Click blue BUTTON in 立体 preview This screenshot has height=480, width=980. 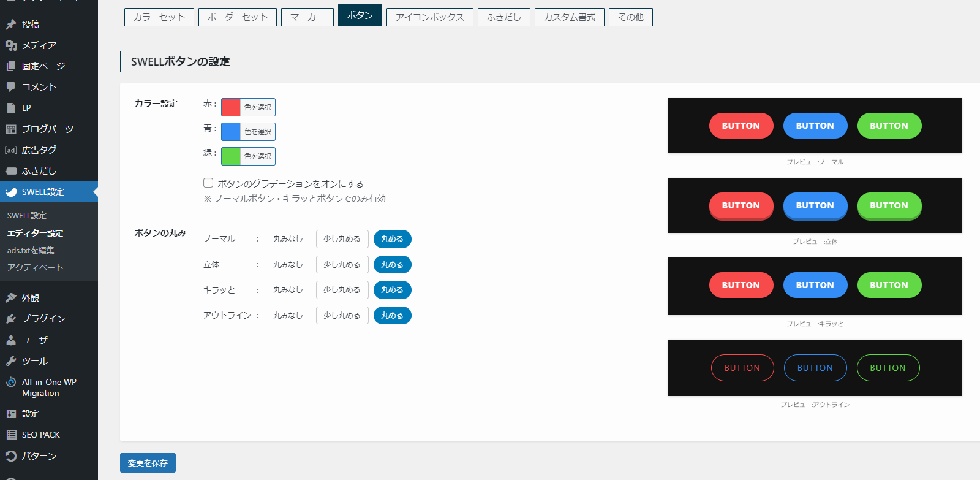(x=815, y=205)
